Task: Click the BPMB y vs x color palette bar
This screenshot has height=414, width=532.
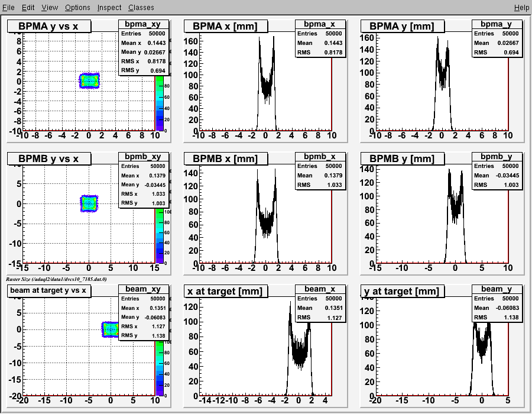Action: 160,235
